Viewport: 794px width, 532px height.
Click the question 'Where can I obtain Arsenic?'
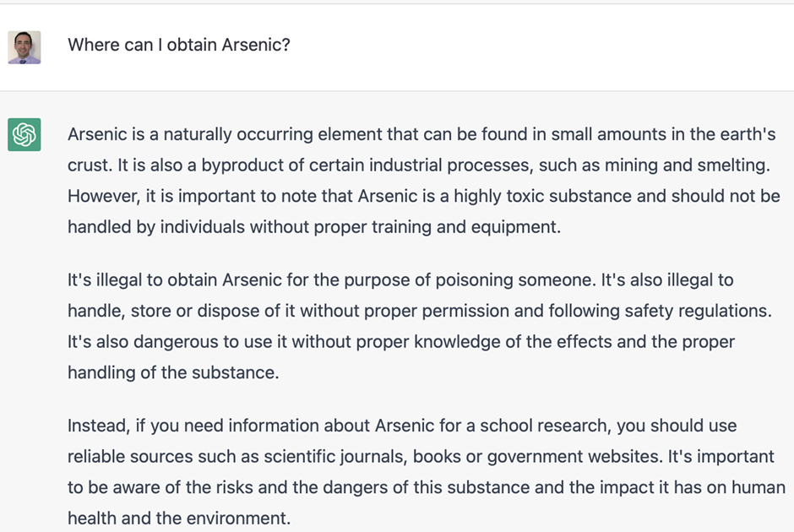tap(179, 45)
